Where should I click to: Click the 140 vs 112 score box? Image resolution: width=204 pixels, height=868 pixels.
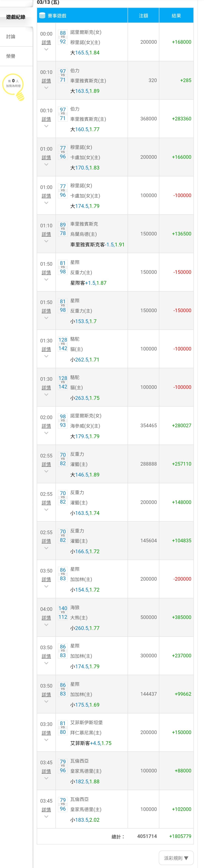pyautogui.click(x=63, y=613)
